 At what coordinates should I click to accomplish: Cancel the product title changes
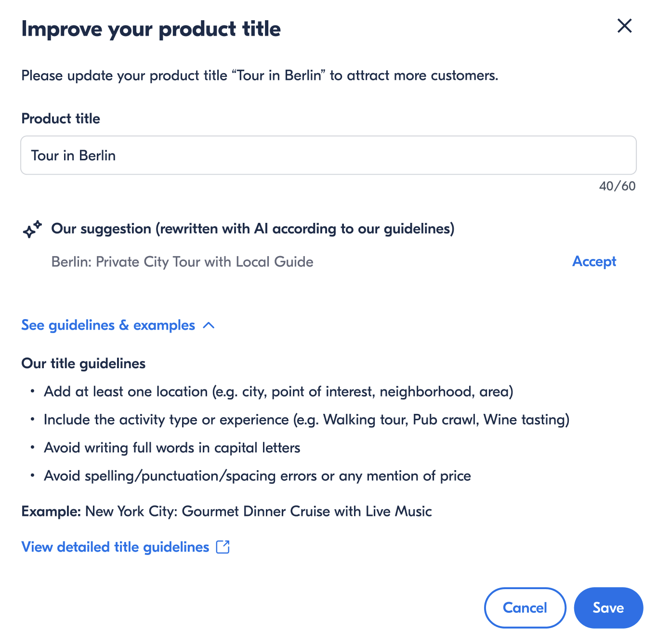[x=525, y=607]
